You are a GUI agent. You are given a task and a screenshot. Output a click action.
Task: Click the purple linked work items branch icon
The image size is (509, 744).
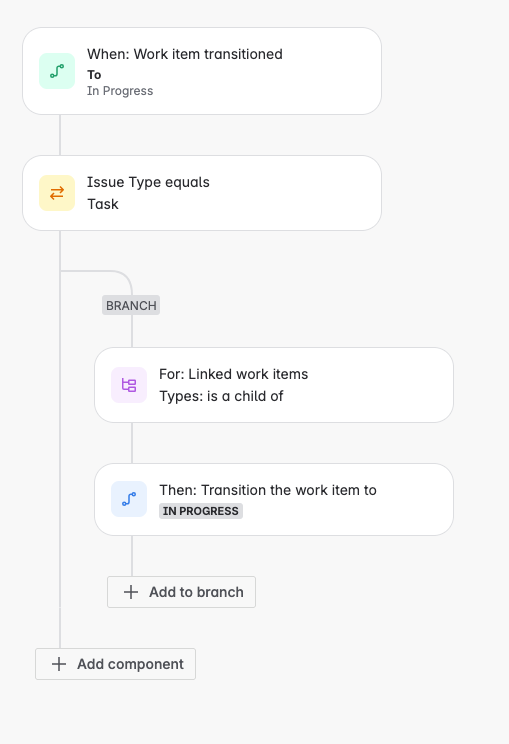[129, 385]
